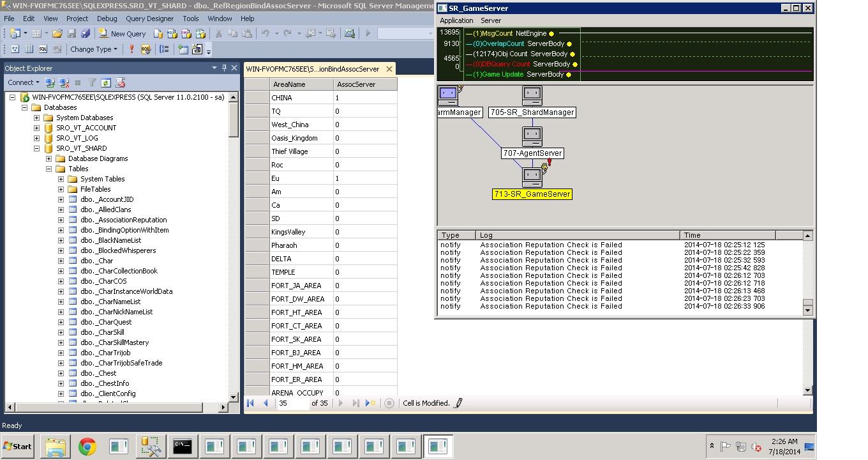Click the 707-AgentServer node label
Image resolution: width=868 pixels, height=460 pixels.
532,153
